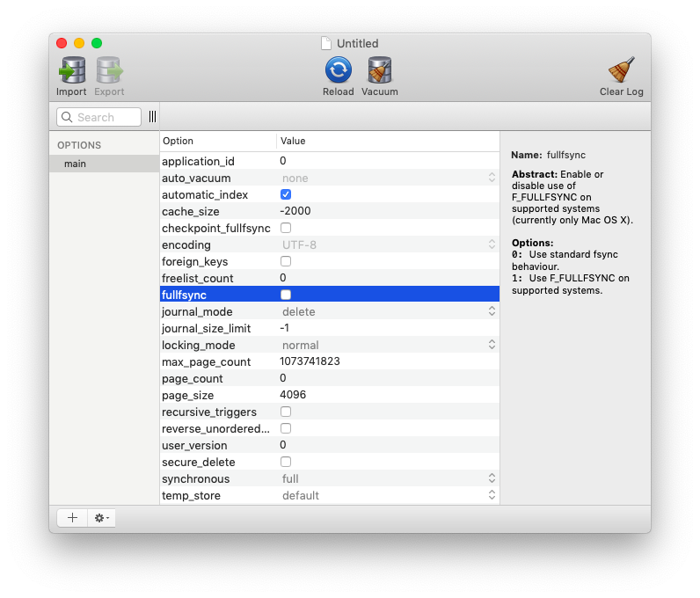This screenshot has width=700, height=598.
Task: Click the cache_size value -2000
Action: pyautogui.click(x=295, y=211)
